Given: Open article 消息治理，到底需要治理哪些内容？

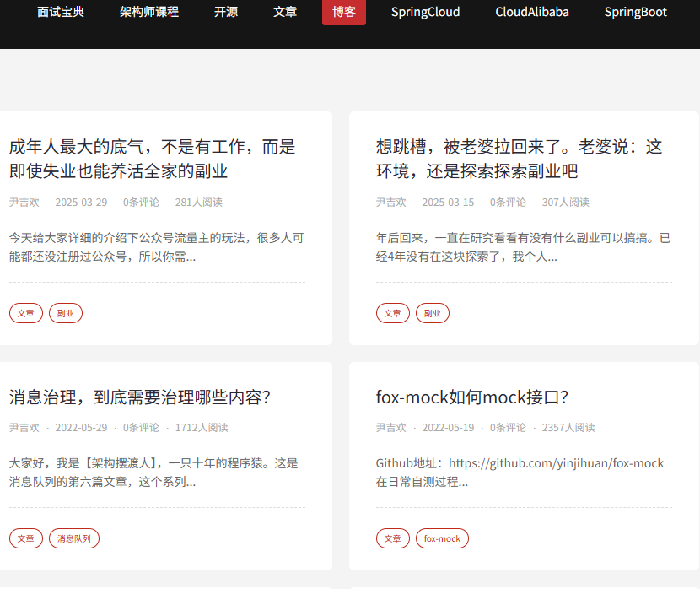Looking at the screenshot, I should (140, 397).
